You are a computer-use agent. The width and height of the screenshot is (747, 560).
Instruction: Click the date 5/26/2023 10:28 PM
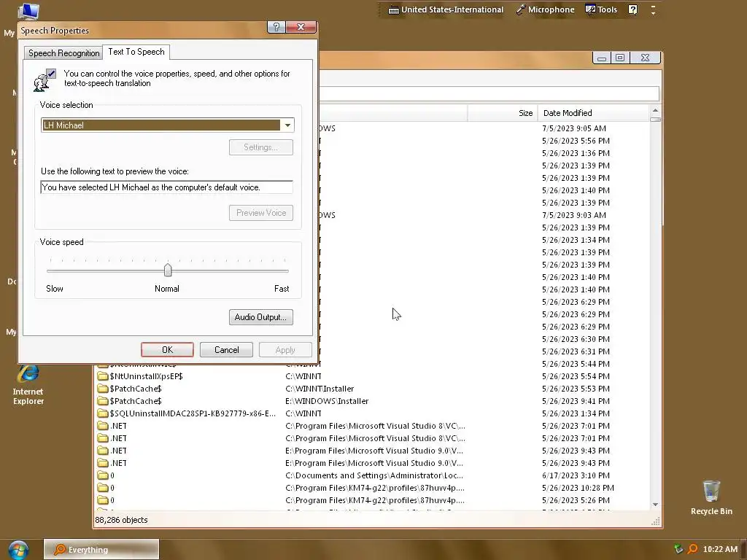click(578, 488)
